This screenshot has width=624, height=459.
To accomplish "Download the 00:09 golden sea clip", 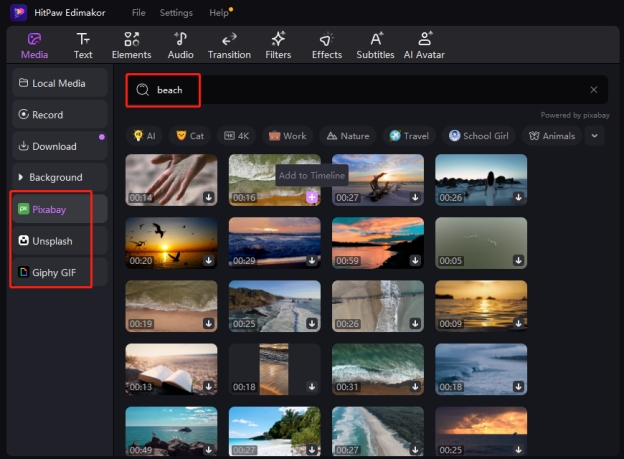I will click(x=519, y=323).
